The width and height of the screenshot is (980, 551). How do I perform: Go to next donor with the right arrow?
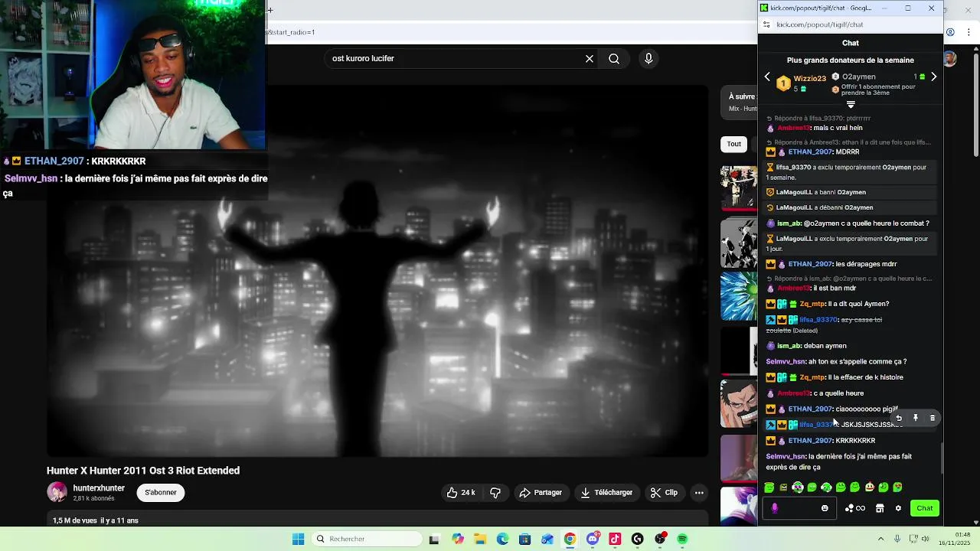point(933,77)
